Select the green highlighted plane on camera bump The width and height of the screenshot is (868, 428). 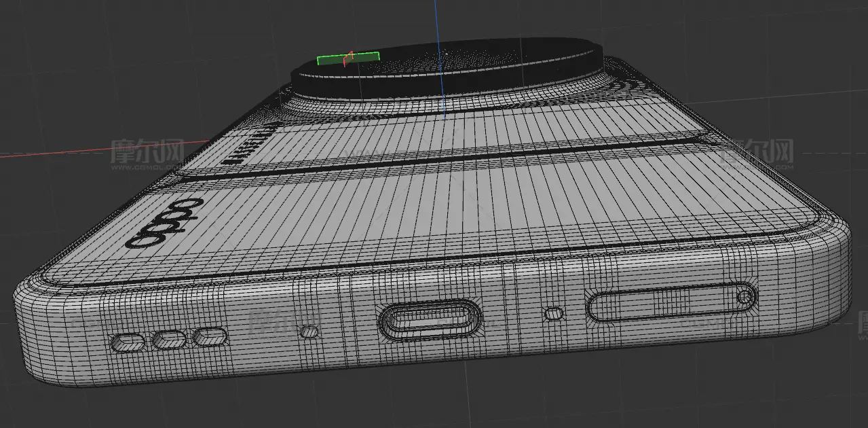[x=347, y=59]
